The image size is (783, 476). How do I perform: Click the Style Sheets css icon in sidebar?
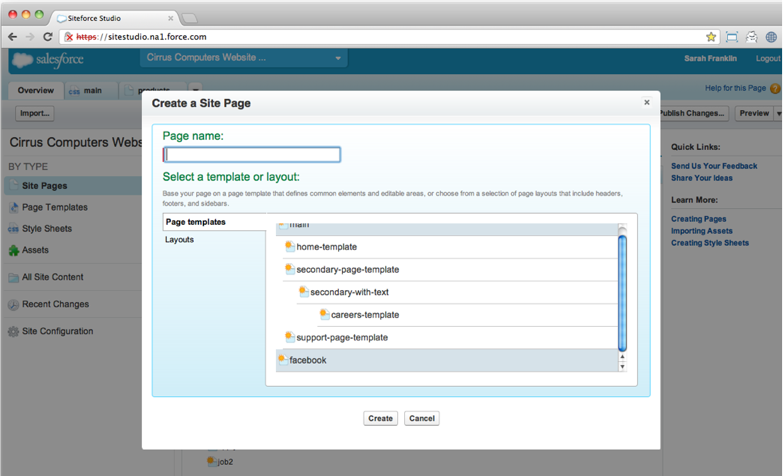click(x=13, y=229)
